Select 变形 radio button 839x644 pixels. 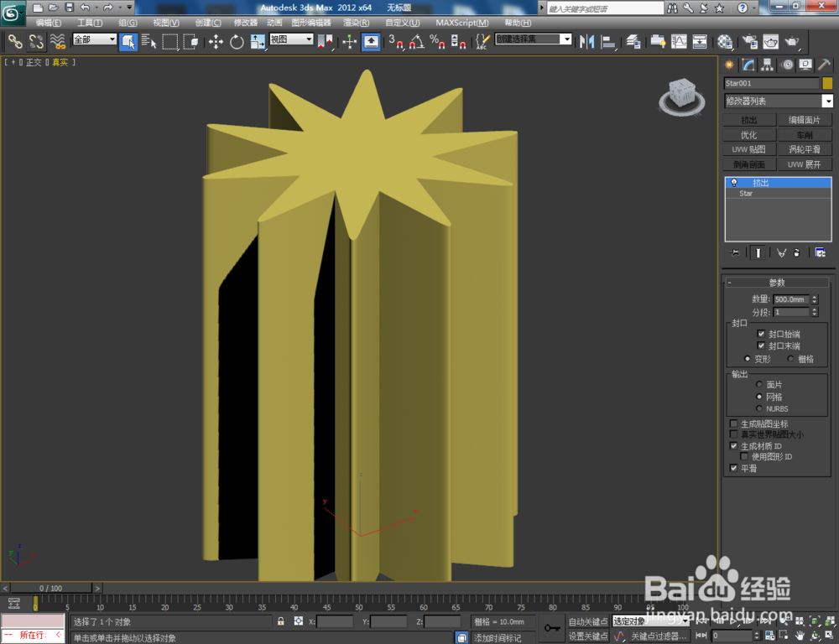point(747,358)
